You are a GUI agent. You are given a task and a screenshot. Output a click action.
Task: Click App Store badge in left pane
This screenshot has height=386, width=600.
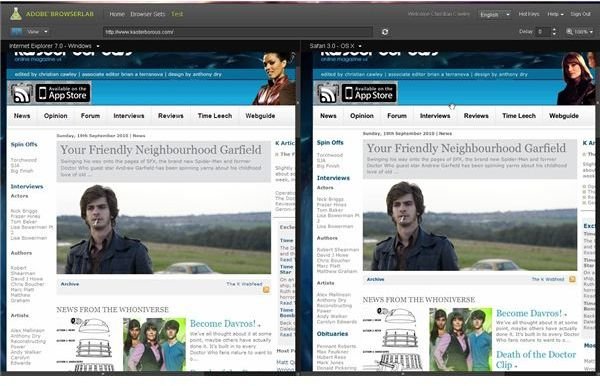63,93
